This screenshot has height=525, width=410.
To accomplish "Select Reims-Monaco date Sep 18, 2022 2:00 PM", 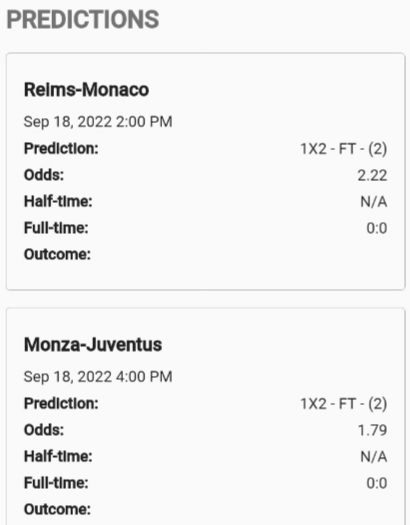I will pyautogui.click(x=98, y=122).
